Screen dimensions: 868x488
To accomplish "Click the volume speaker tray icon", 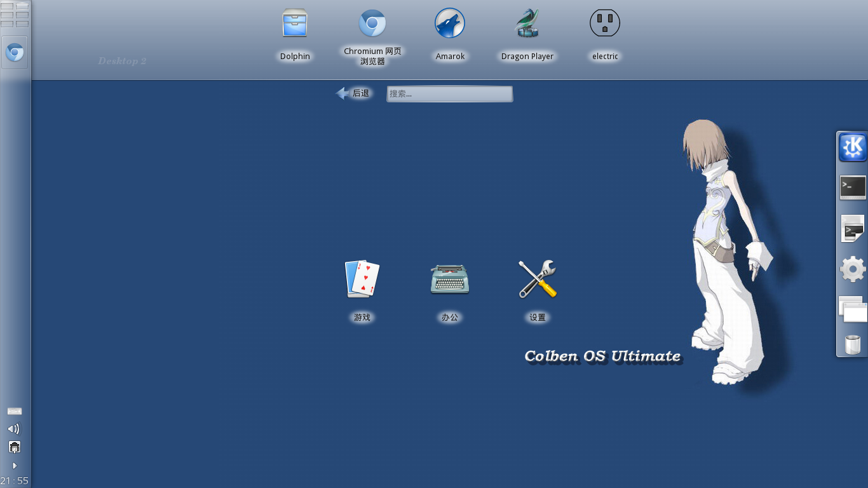I will click(x=14, y=429).
